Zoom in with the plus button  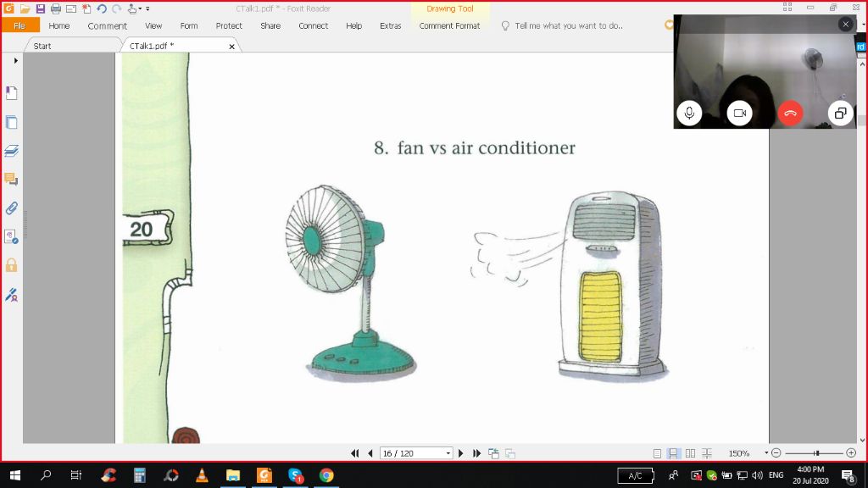[851, 453]
